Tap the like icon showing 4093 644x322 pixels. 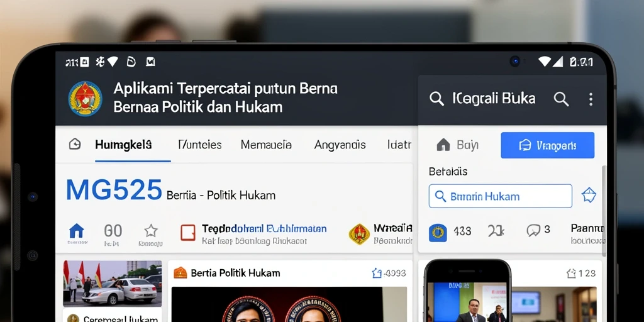click(377, 273)
